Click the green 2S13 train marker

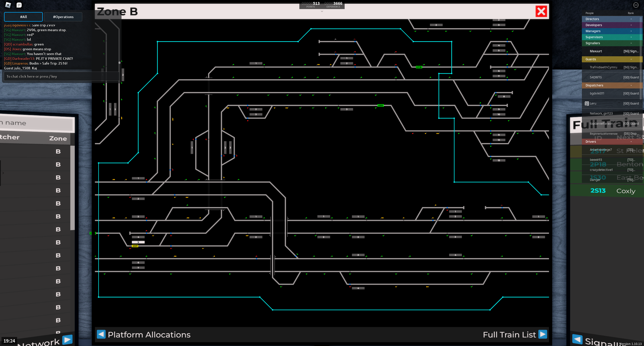pos(380,106)
